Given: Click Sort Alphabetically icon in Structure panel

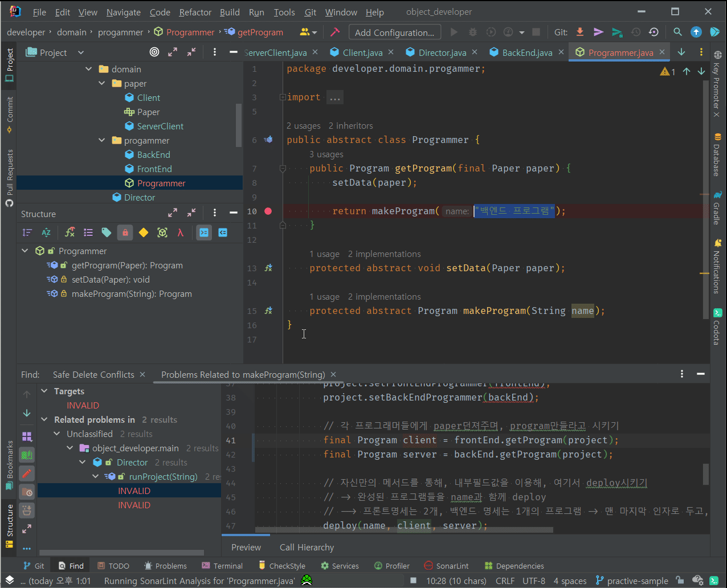Looking at the screenshot, I should (46, 232).
